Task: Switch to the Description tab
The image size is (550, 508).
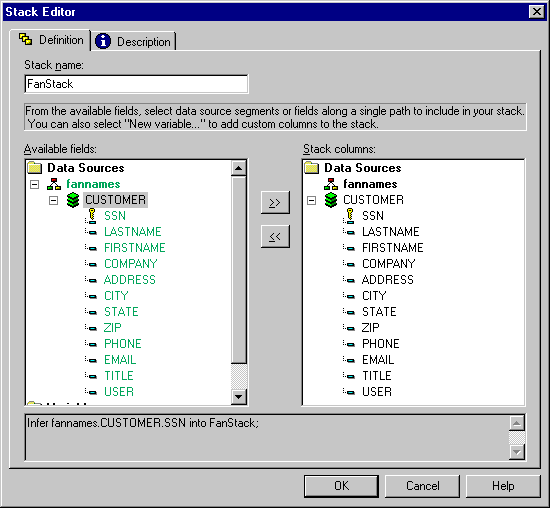Action: (x=134, y=41)
